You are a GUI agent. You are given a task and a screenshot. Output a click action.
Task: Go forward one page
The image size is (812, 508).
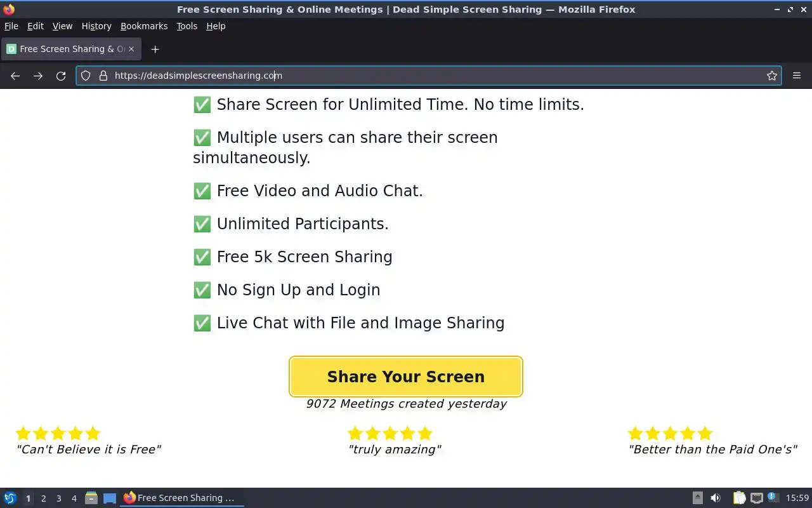pos(38,76)
